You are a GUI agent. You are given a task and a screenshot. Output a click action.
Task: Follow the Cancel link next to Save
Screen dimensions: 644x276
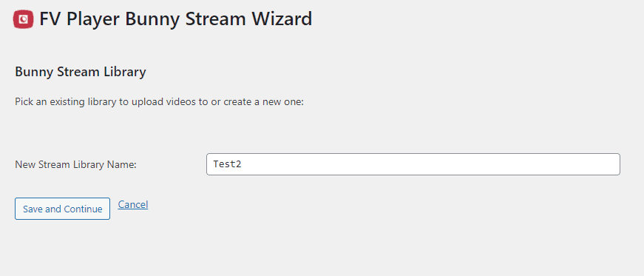pyautogui.click(x=132, y=204)
